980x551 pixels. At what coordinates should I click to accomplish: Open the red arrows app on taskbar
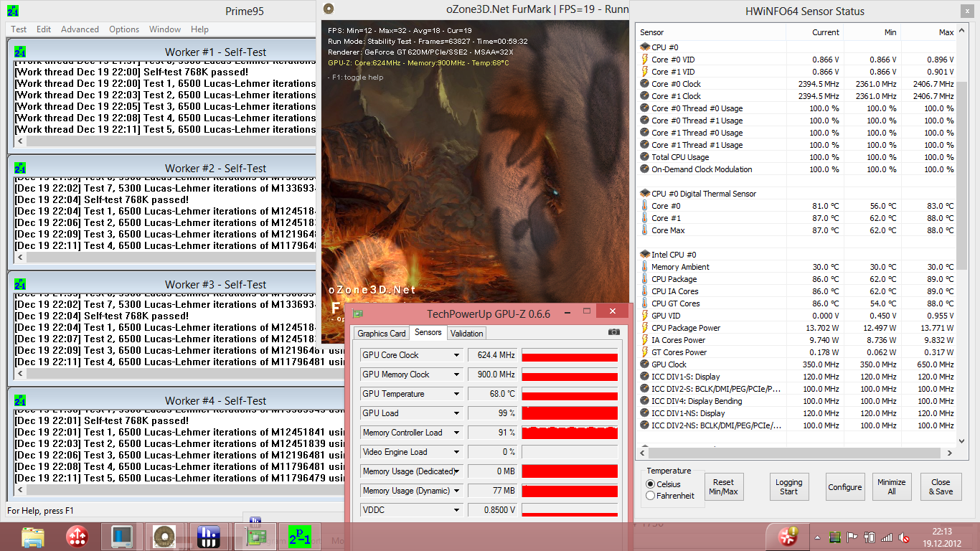point(77,537)
